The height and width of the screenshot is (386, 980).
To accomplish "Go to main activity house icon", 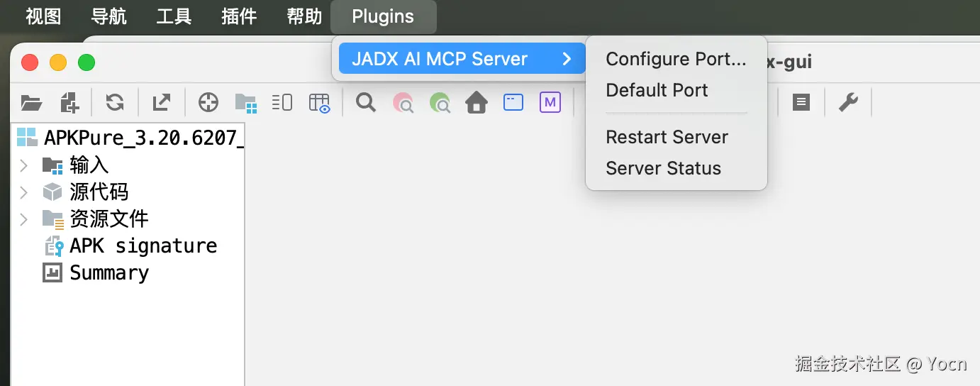I will [477, 103].
